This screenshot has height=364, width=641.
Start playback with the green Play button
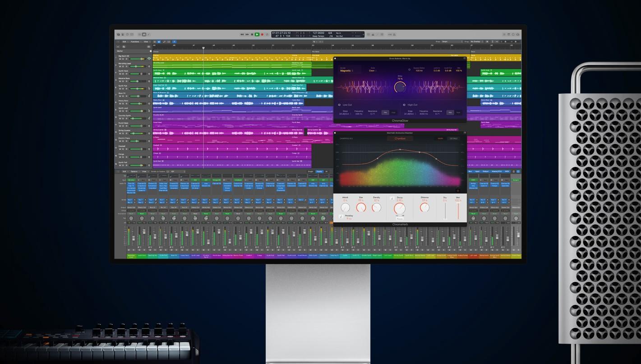[257, 34]
